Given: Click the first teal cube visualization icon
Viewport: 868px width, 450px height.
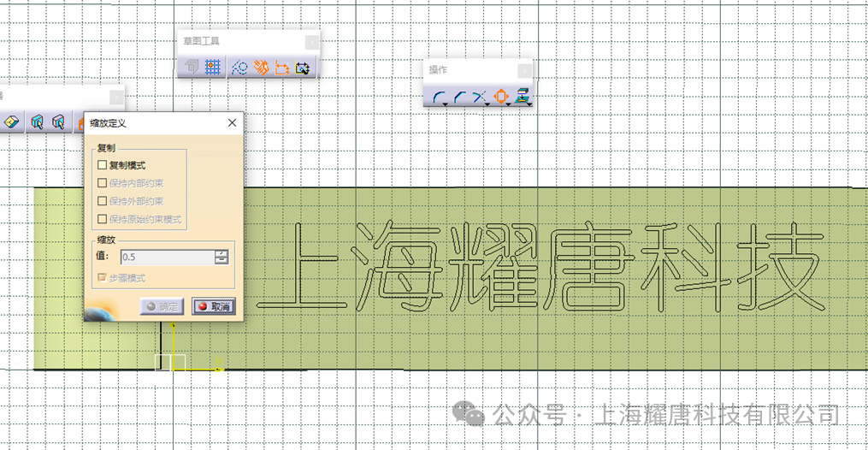Looking at the screenshot, I should [37, 121].
